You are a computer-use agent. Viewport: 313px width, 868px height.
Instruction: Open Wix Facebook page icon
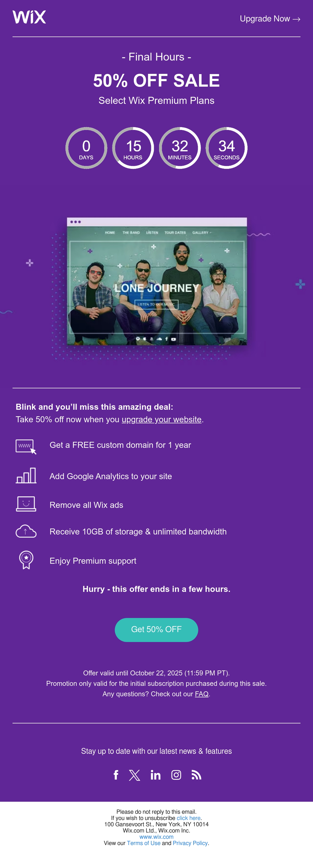[116, 775]
